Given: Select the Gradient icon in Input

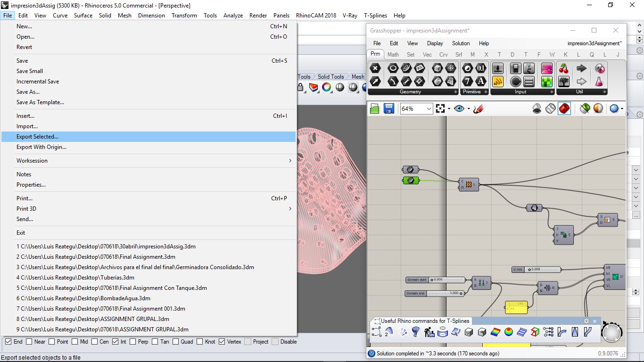Looking at the screenshot, I should pos(547,68).
